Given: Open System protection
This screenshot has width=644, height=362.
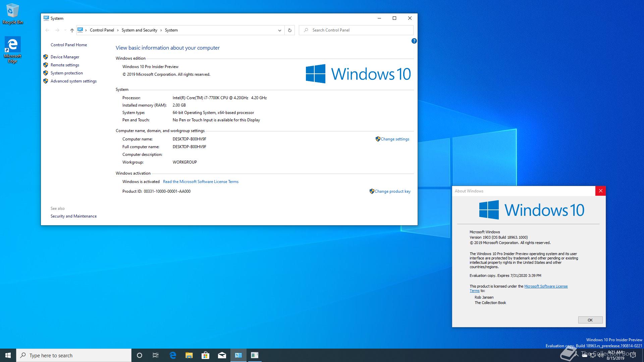Looking at the screenshot, I should (67, 73).
